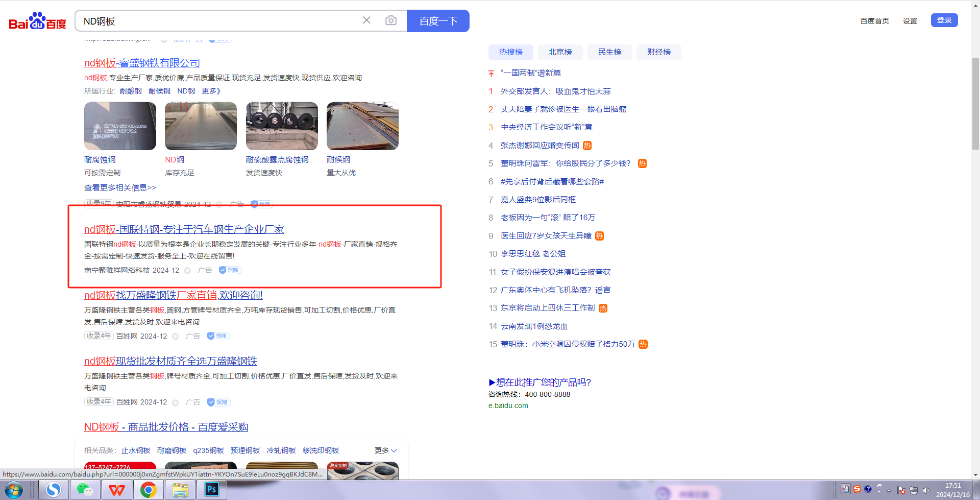Click the 登录 login button

(944, 20)
